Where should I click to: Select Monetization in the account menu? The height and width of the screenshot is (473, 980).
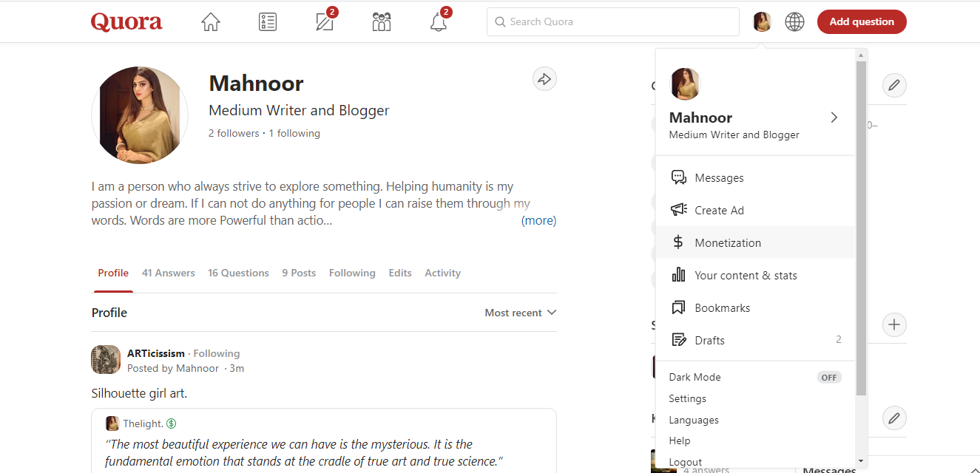[755, 242]
